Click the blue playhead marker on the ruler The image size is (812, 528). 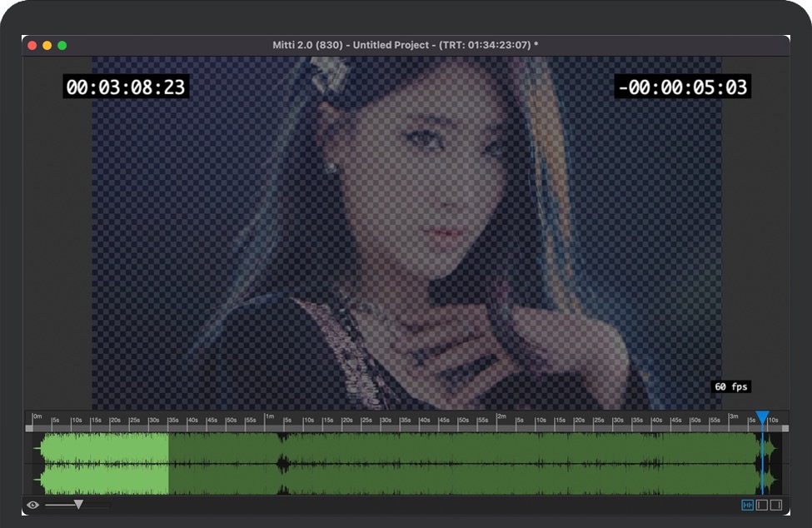pyautogui.click(x=762, y=417)
